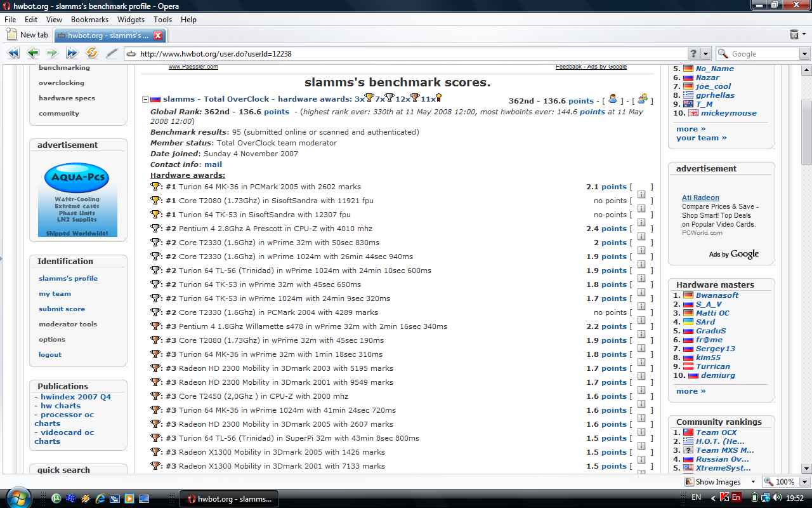The width and height of the screenshot is (812, 508).
Task: Open the moderator tools link
Action: click(68, 324)
